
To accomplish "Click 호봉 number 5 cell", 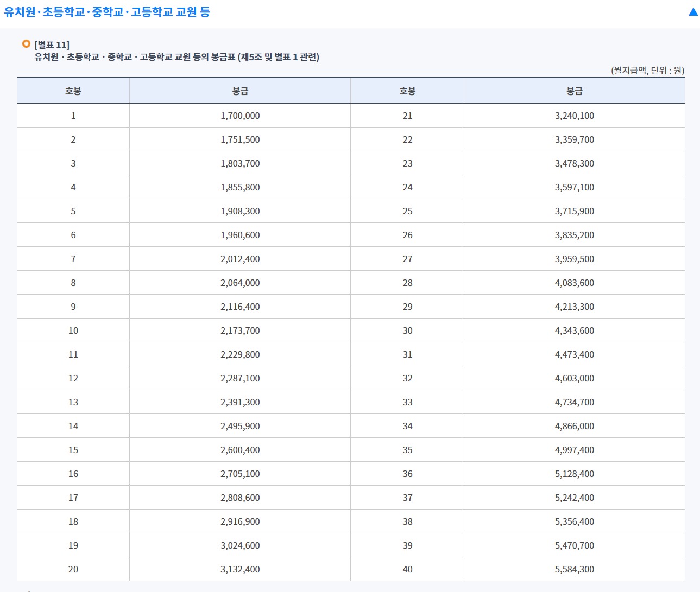I will pos(73,211).
